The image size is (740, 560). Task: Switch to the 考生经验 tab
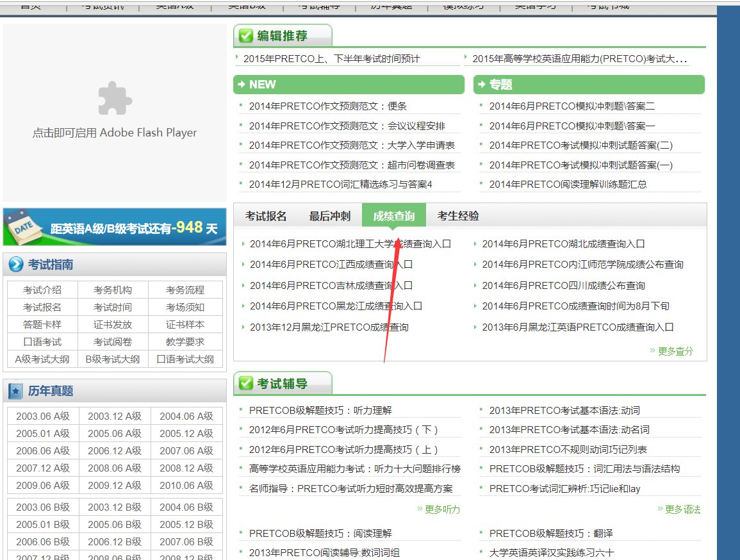[456, 216]
